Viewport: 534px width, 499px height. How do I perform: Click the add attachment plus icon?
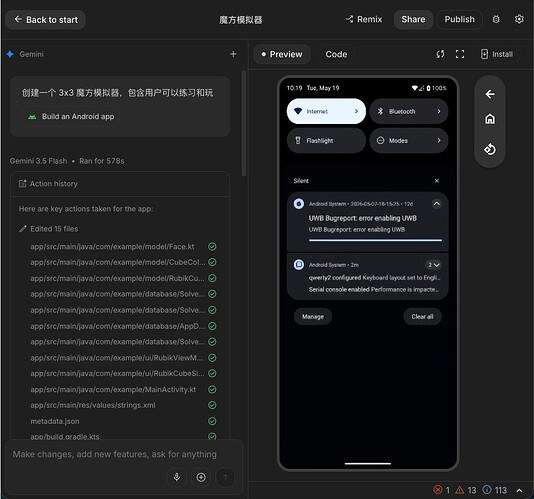pos(201,477)
